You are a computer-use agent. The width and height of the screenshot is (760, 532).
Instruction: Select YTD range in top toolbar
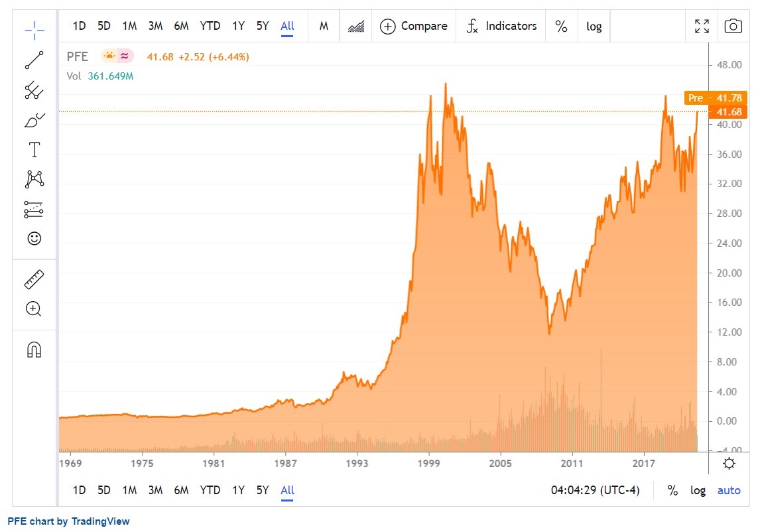click(210, 26)
